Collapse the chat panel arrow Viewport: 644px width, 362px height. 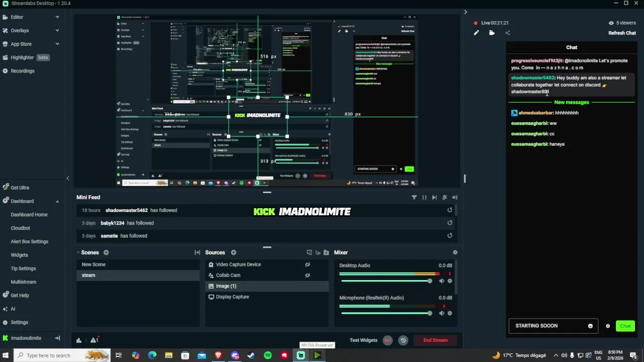[x=465, y=12]
